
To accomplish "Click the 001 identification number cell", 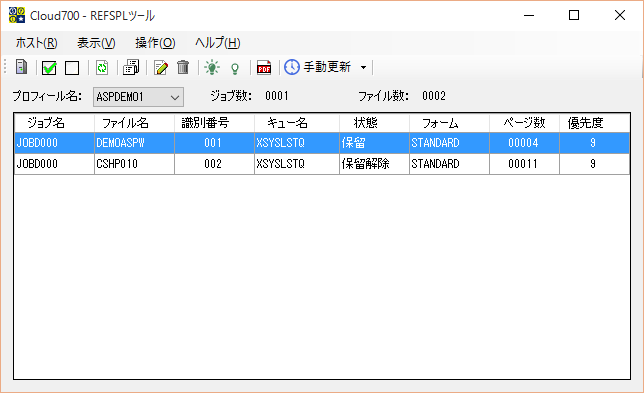I will pyautogui.click(x=214, y=143).
